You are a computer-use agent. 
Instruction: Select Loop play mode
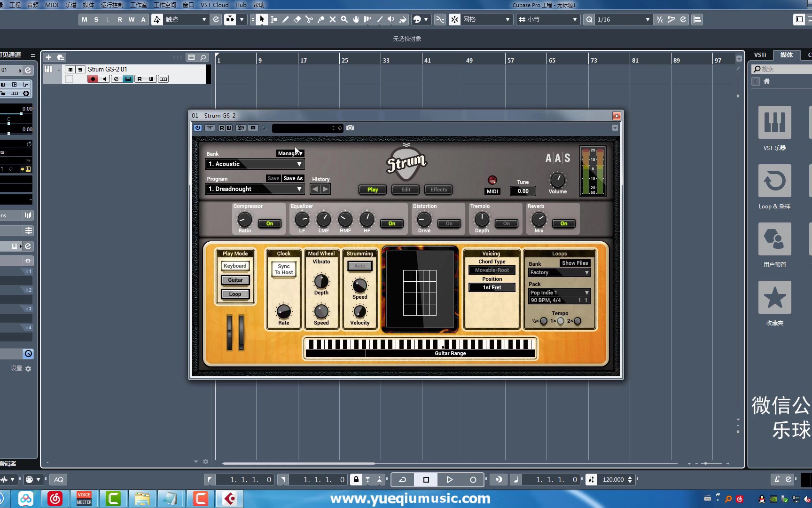(235, 294)
